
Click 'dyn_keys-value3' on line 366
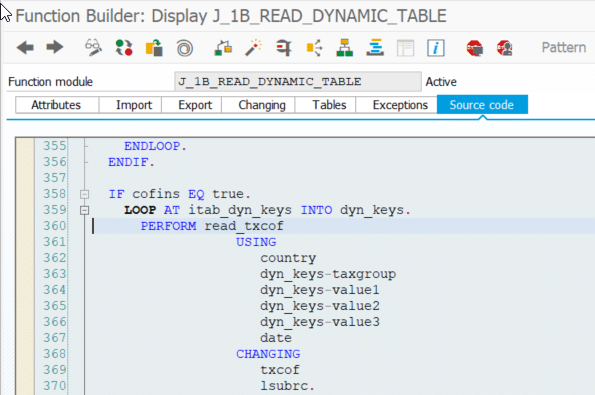(320, 322)
